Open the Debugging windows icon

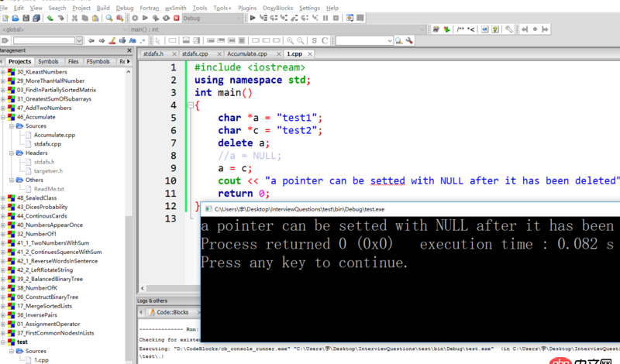point(350,18)
